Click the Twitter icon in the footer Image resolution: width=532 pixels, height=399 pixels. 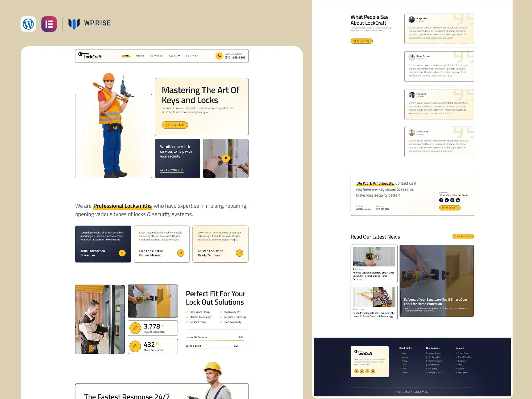click(x=362, y=371)
